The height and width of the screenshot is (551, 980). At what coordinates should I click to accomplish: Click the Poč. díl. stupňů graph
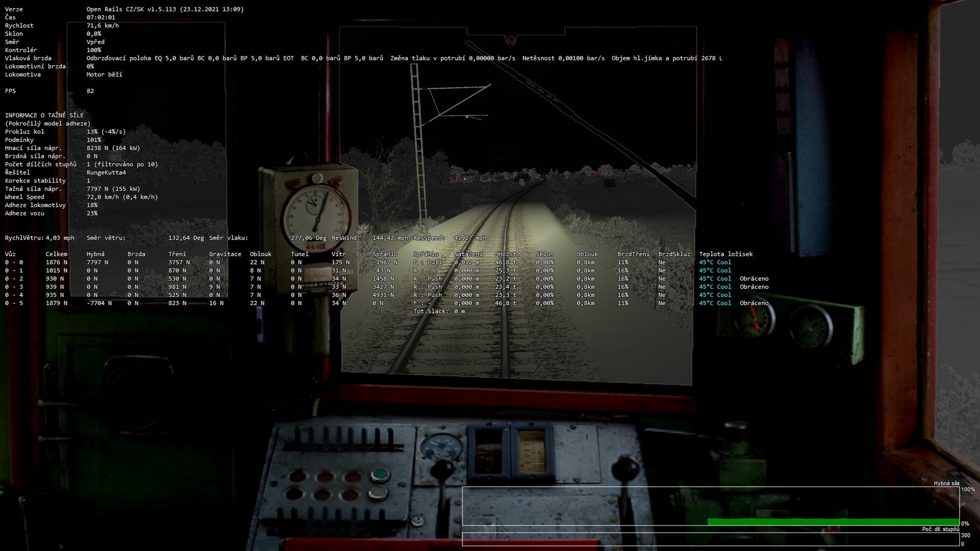click(x=710, y=539)
